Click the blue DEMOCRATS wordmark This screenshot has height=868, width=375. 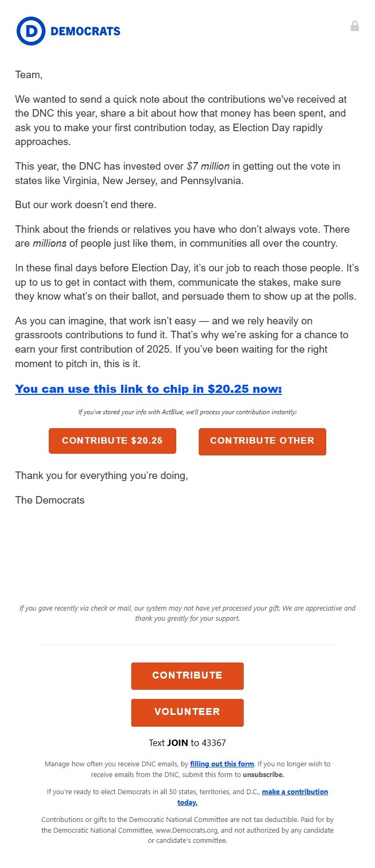pos(86,31)
